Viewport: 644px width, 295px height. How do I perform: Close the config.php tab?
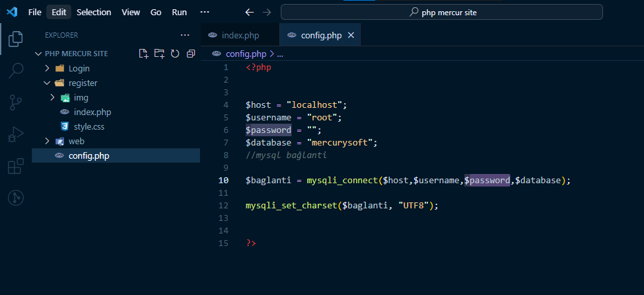(x=351, y=35)
